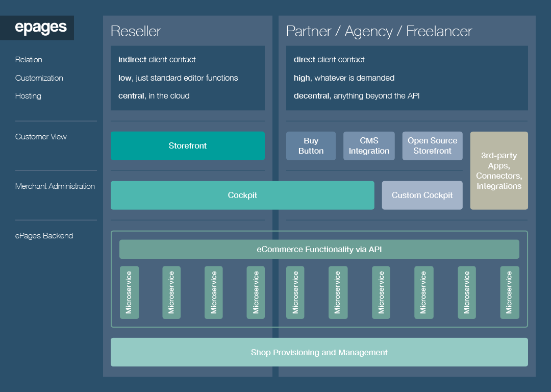Click 'central, in the cloud' text
Viewport: 551px width, 392px height.
pyautogui.click(x=154, y=96)
